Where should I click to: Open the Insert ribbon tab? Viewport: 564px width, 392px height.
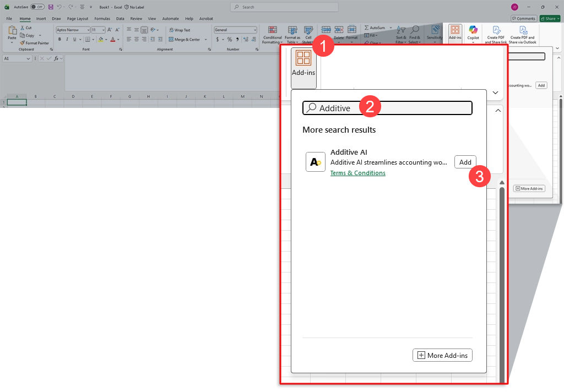point(41,18)
